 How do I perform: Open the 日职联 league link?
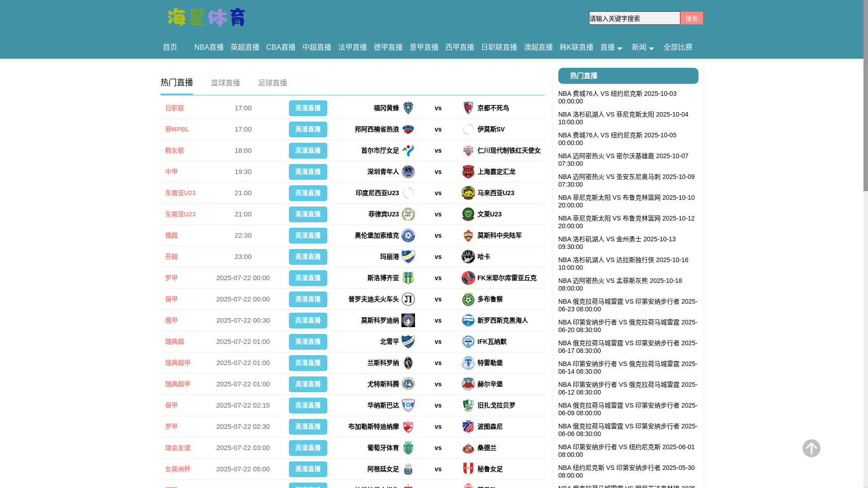tap(175, 108)
